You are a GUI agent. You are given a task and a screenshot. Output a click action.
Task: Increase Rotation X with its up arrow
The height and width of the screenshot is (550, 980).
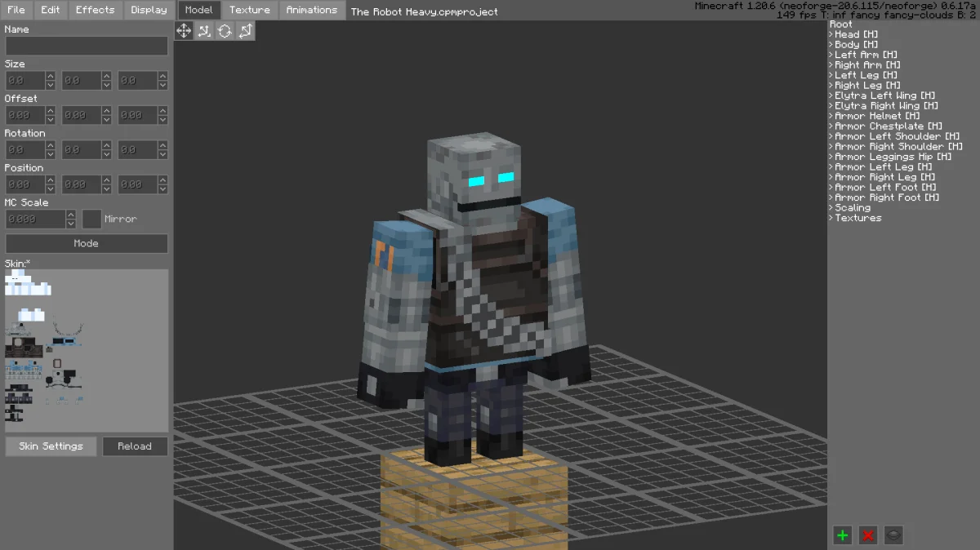click(x=50, y=145)
